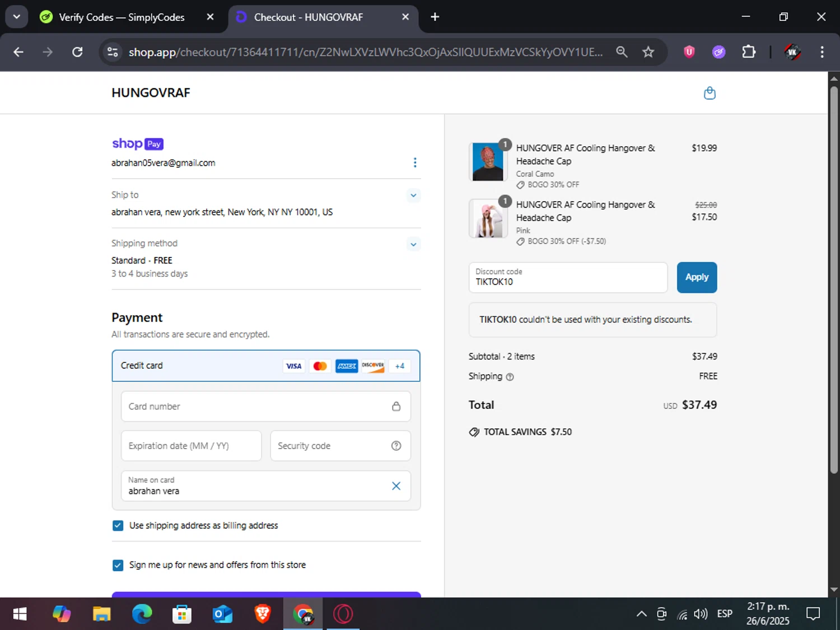Viewport: 840px width, 630px height.
Task: Click the address bar URL
Action: 366,52
